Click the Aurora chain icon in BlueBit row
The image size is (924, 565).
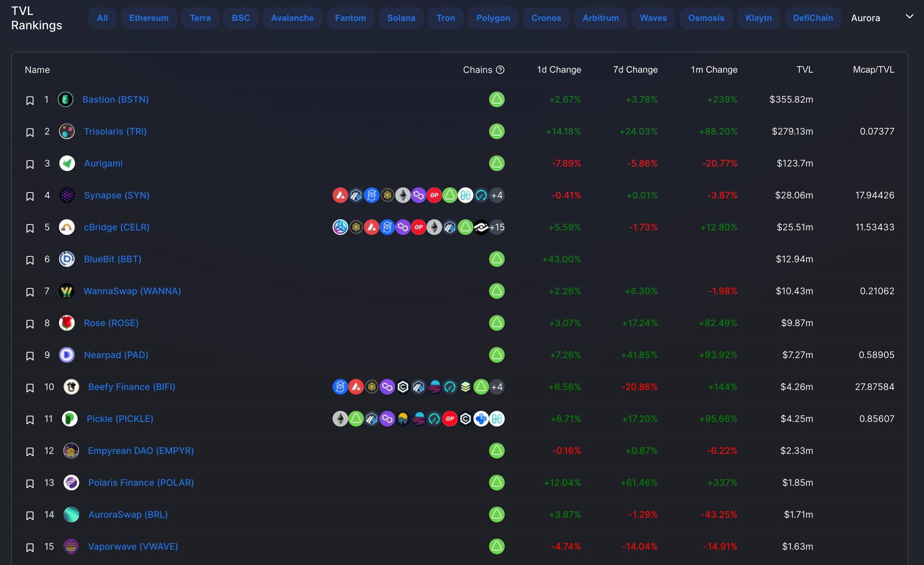click(x=497, y=259)
